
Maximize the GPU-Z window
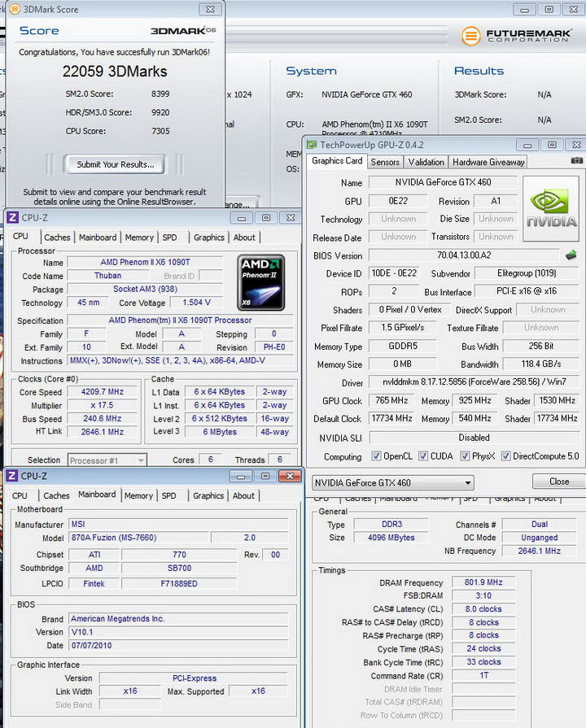(x=552, y=145)
